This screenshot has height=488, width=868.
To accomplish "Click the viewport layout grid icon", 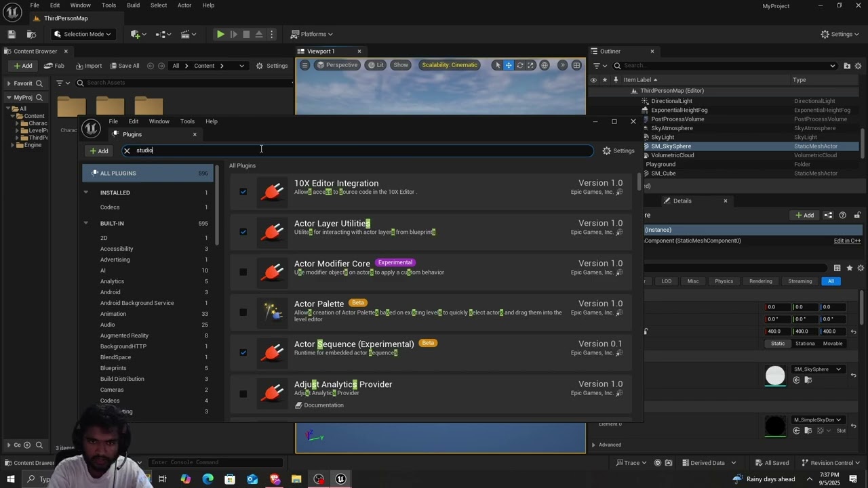I will pos(576,65).
